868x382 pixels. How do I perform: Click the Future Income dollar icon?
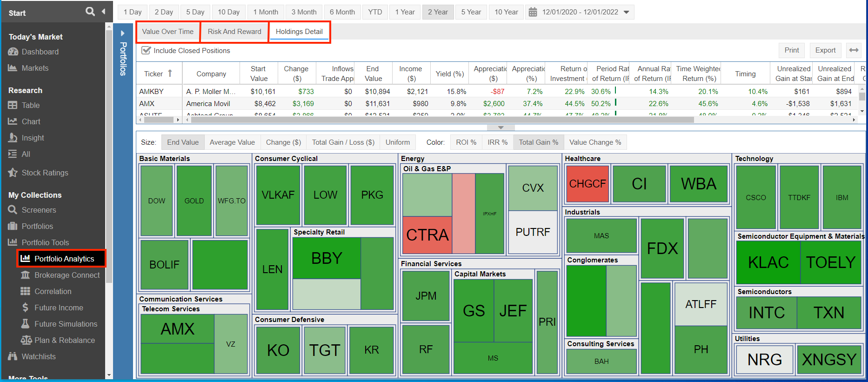(x=25, y=308)
